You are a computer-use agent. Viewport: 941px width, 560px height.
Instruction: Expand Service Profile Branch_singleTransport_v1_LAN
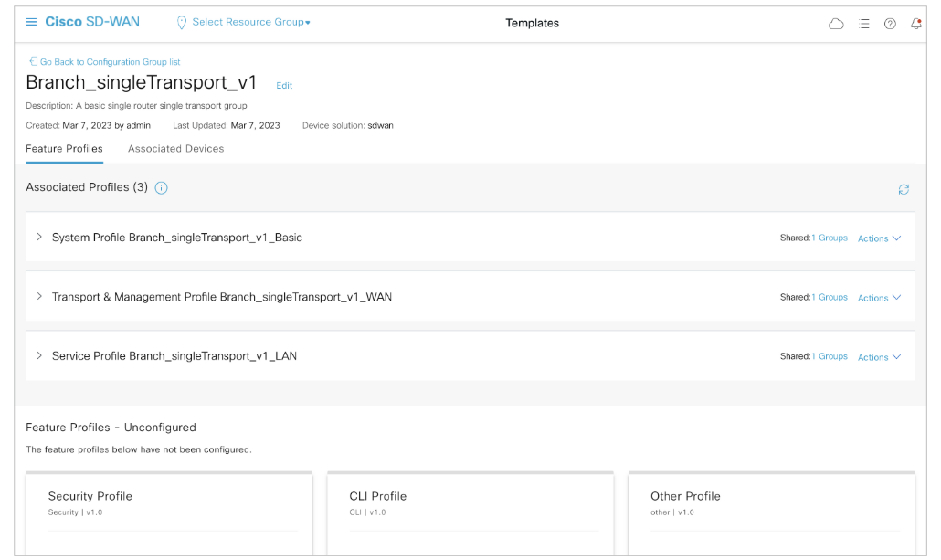coord(39,355)
